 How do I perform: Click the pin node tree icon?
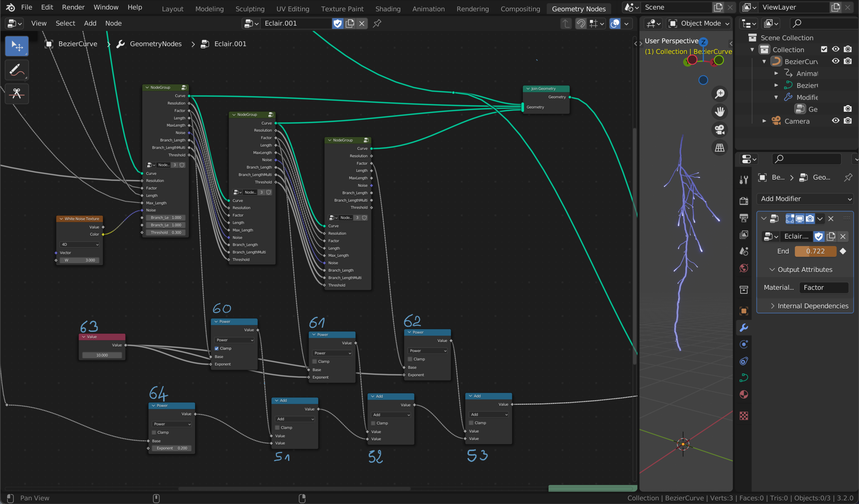377,23
